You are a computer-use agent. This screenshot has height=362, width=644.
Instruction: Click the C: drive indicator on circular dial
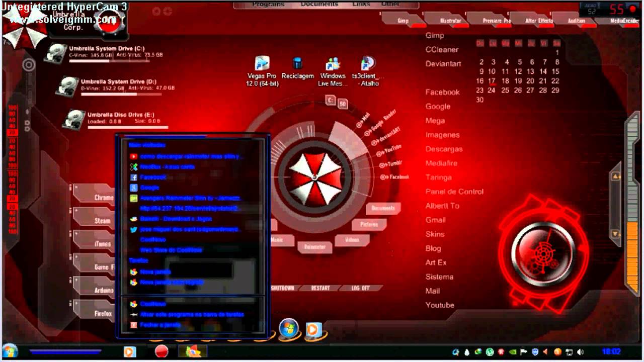(330, 100)
